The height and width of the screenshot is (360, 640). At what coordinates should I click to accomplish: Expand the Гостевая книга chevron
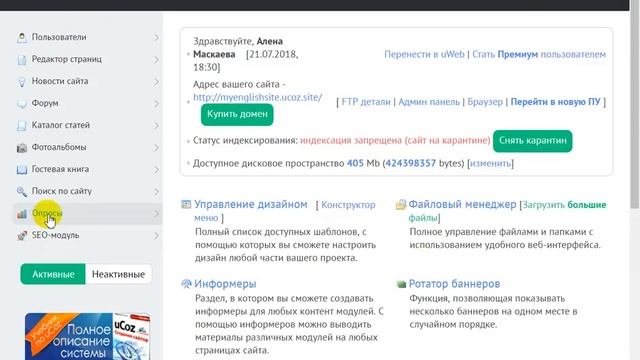point(156,169)
